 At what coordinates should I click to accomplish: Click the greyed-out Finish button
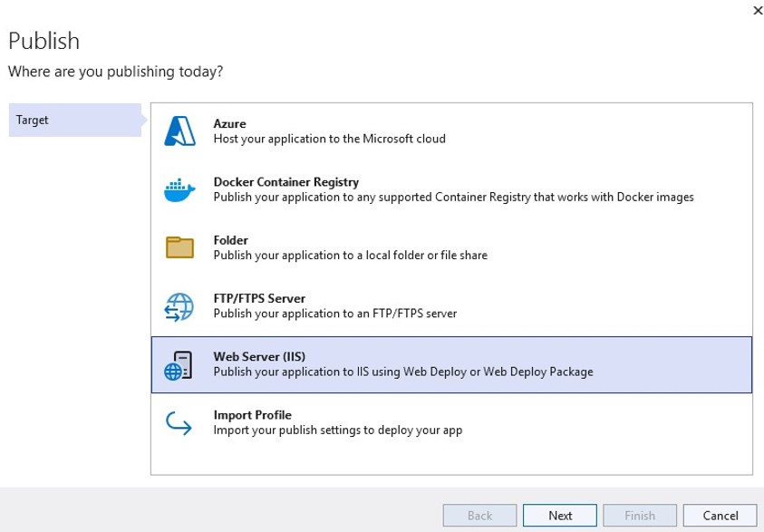pyautogui.click(x=640, y=516)
